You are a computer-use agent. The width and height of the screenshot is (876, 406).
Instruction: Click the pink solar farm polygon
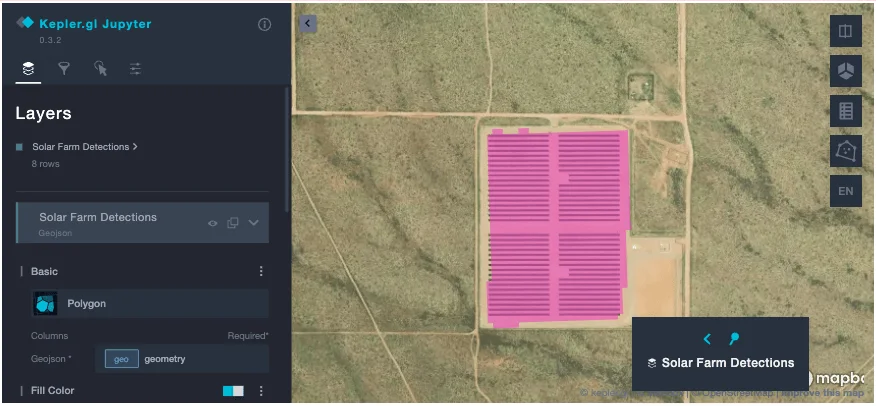(x=557, y=226)
